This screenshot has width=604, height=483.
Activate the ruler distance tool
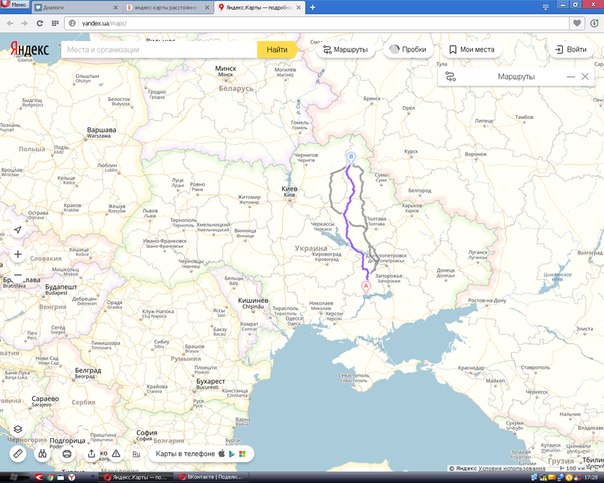click(x=18, y=454)
